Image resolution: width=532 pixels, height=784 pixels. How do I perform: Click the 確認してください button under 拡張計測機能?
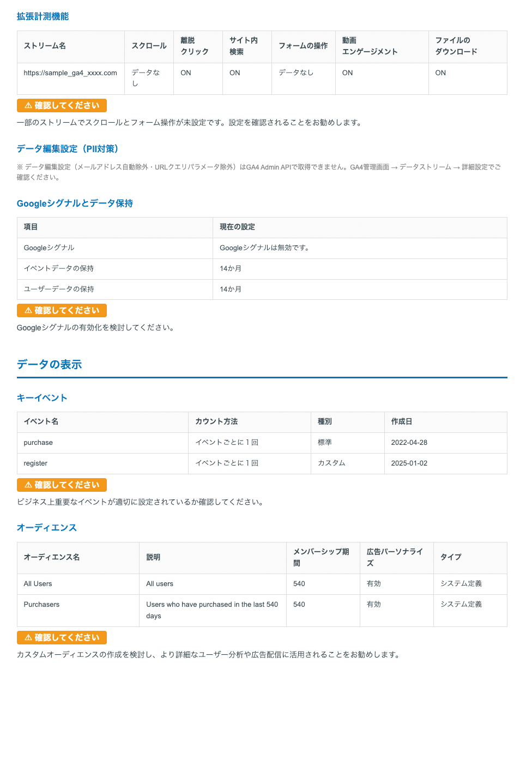click(62, 106)
